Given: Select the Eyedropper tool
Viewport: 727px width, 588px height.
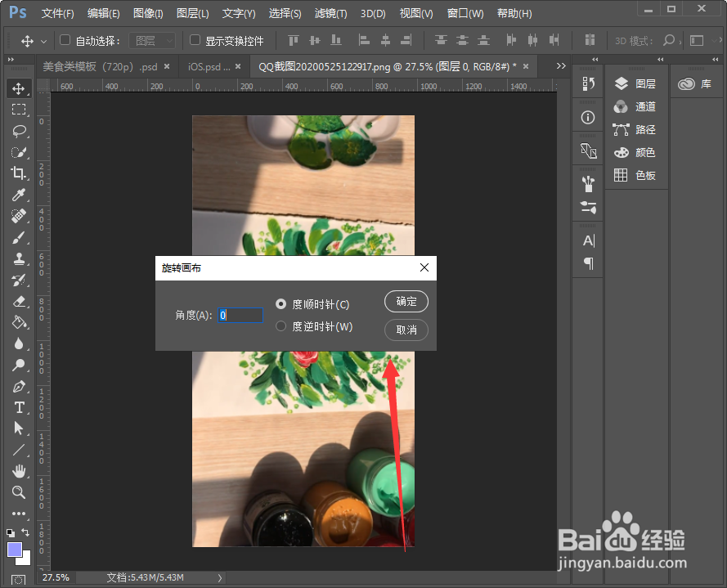Looking at the screenshot, I should point(19,195).
